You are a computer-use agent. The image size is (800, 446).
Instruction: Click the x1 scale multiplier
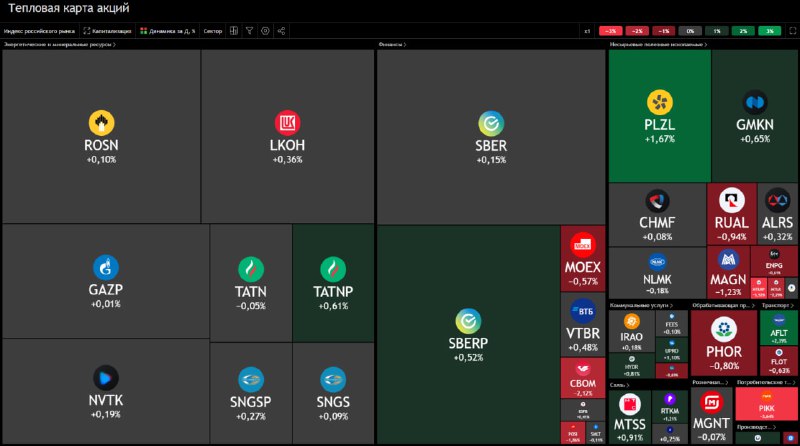coord(587,31)
